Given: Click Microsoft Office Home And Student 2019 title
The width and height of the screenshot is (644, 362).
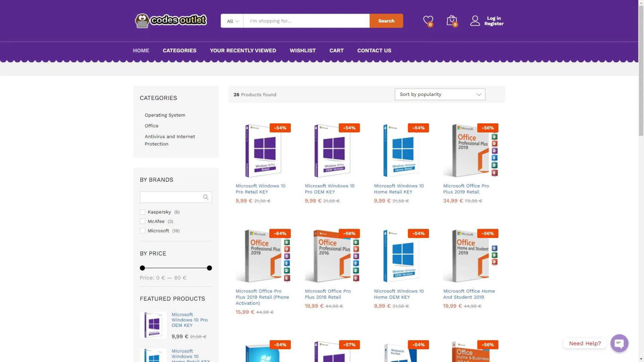Looking at the screenshot, I should [469, 294].
